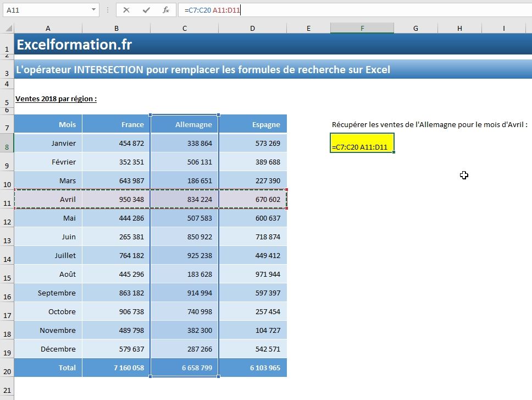Click the 'Allemagne' header cell
The width and height of the screenshot is (532, 400).
pyautogui.click(x=185, y=124)
